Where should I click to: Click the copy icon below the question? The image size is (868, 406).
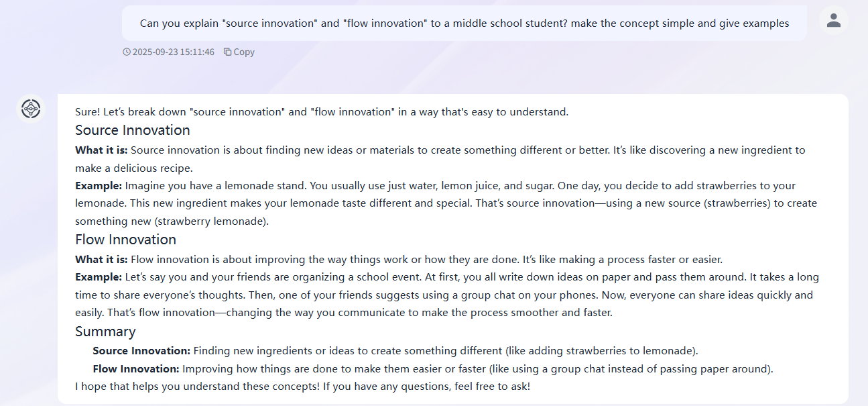[x=228, y=52]
